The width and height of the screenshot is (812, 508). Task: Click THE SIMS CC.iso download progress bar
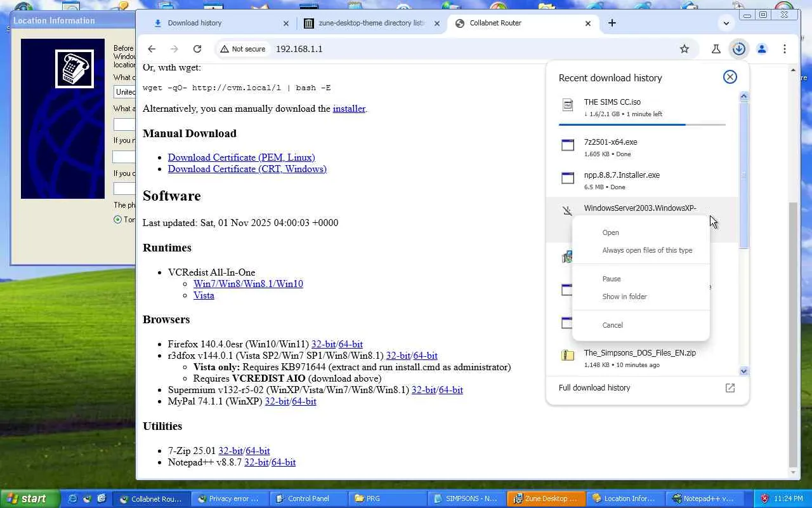[642, 124]
